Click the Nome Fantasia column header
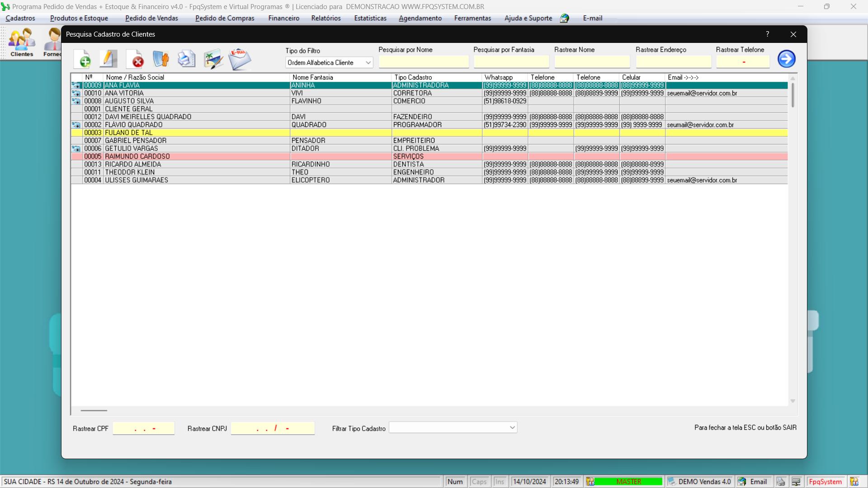This screenshot has width=868, height=488. click(x=340, y=78)
